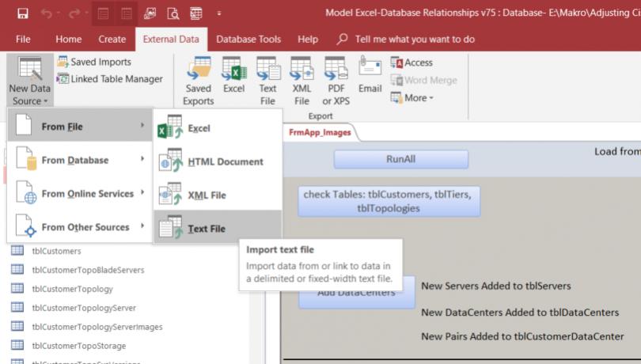Click the Tell me what you want box
Viewport: 641px width, 364px height.
pyautogui.click(x=406, y=40)
